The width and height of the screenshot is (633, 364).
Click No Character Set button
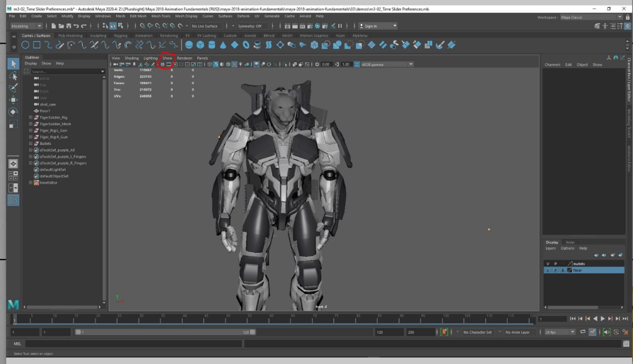(477, 332)
